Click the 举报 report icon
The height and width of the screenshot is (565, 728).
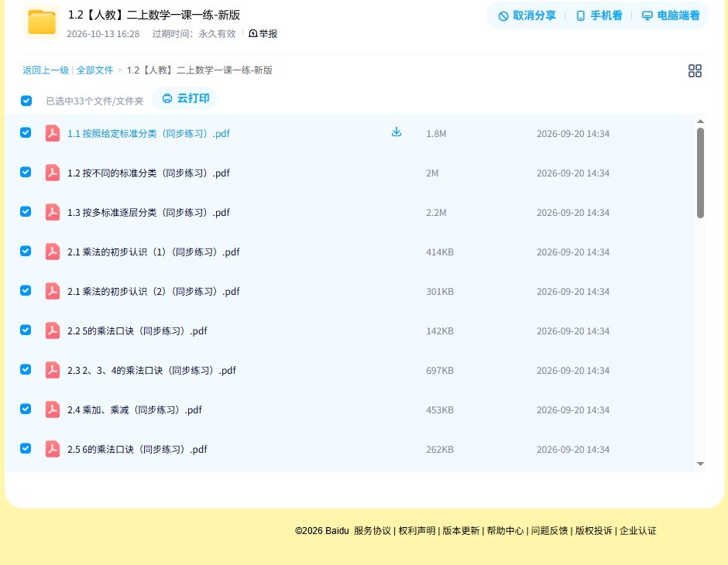(x=253, y=33)
